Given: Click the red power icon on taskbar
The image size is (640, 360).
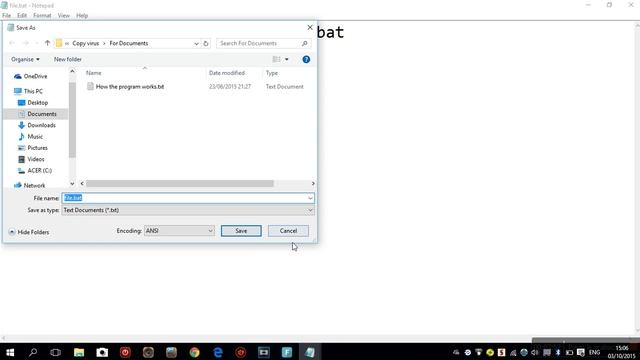Looking at the screenshot, I should click(x=125, y=352).
